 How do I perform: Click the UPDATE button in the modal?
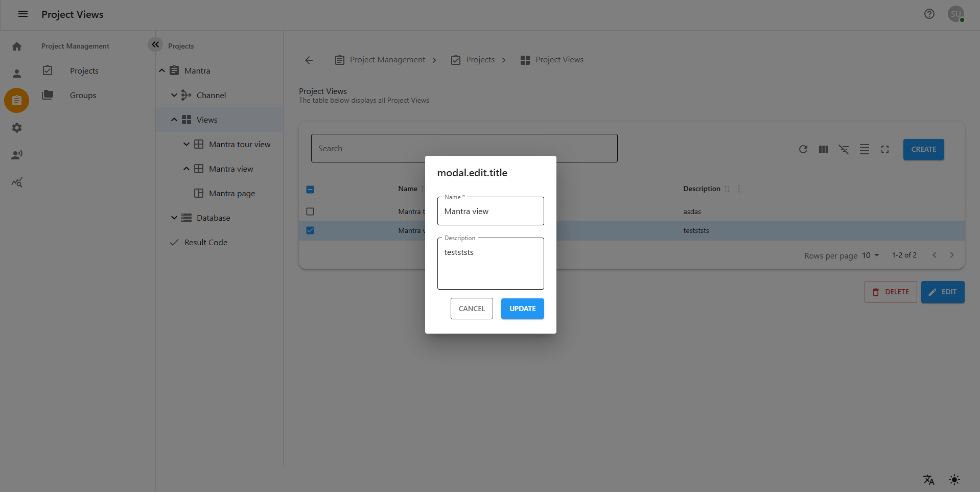(x=522, y=309)
